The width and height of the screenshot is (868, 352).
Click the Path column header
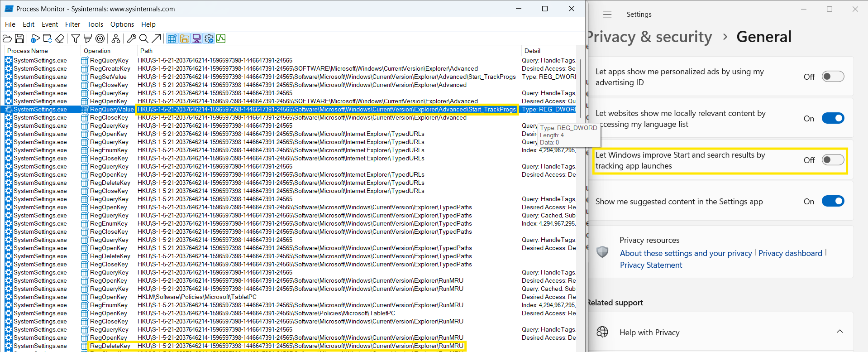[329, 51]
